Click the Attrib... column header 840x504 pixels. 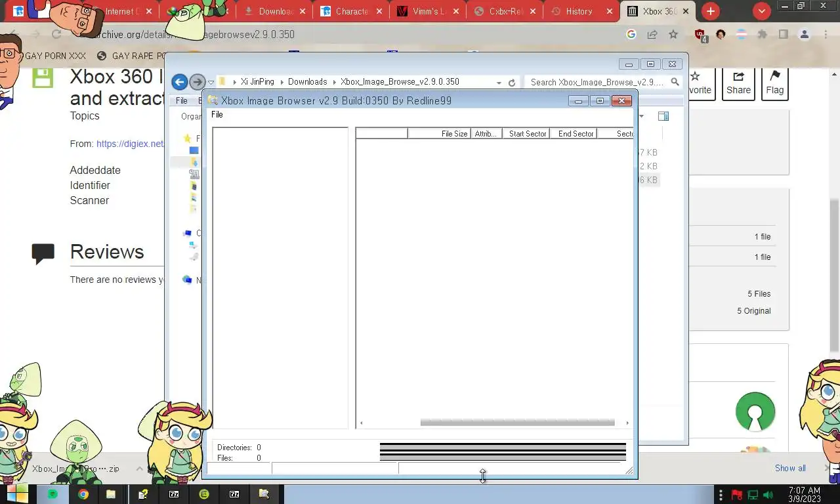486,134
